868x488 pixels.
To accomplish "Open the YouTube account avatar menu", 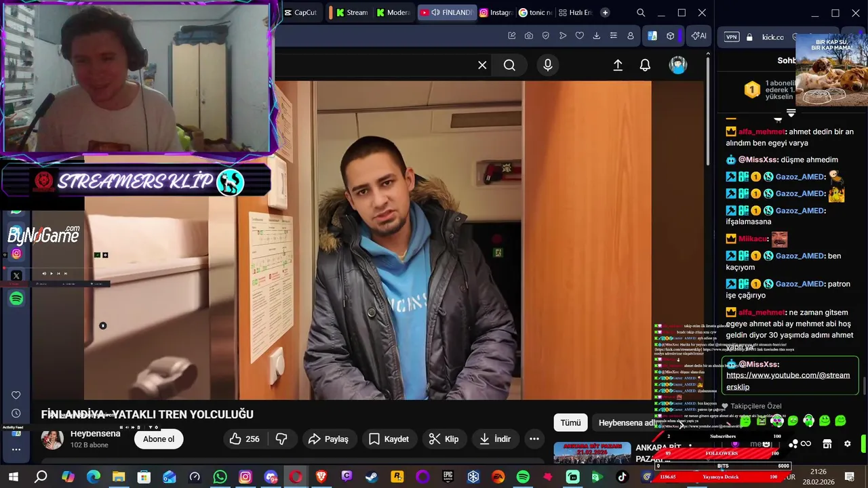I will coord(678,65).
